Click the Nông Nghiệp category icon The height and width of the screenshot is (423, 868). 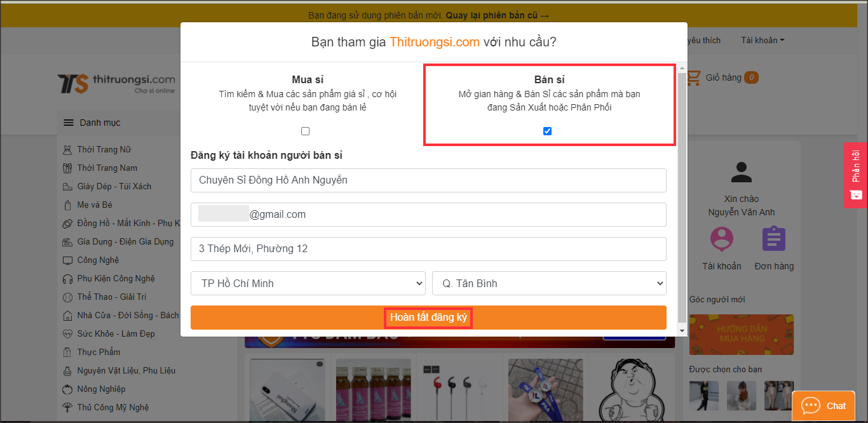tap(67, 389)
